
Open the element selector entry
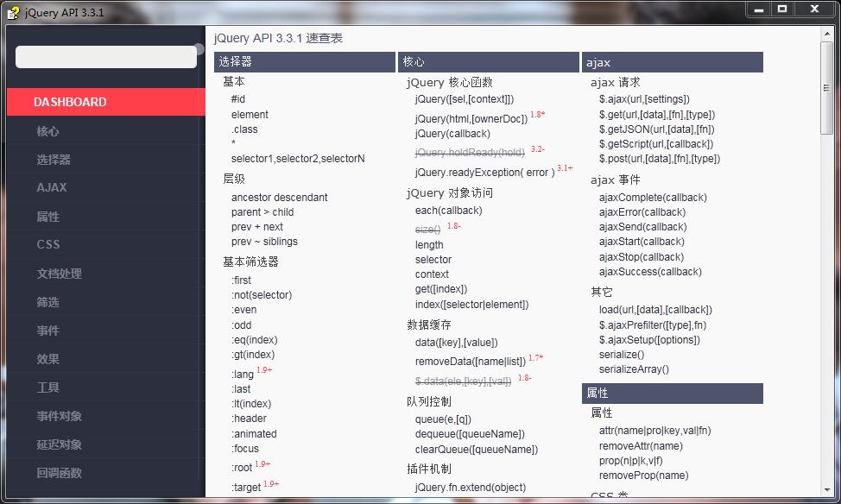point(250,114)
